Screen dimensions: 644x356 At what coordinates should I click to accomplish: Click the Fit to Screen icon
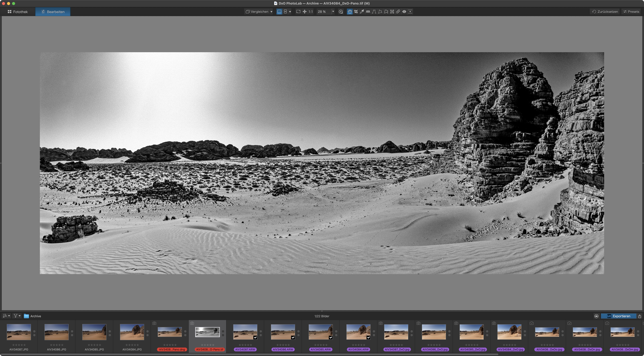click(298, 11)
